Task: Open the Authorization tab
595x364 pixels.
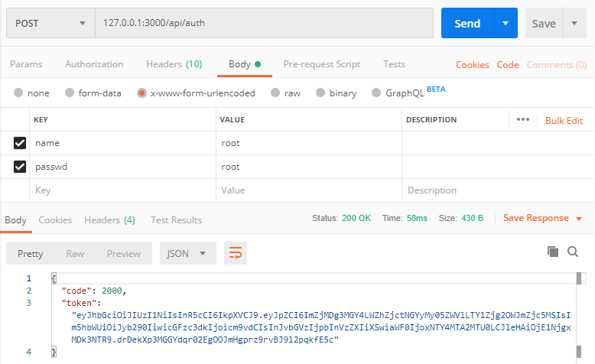Action: (94, 64)
